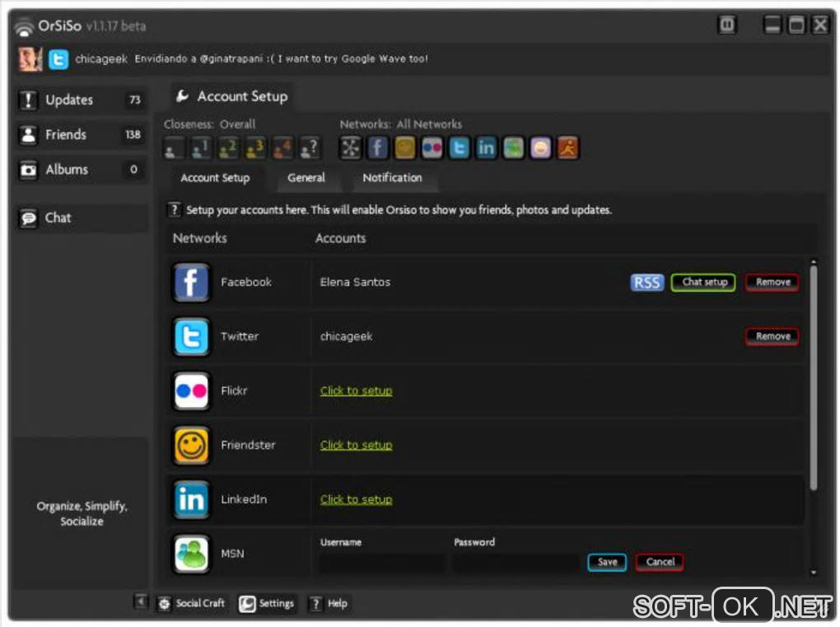
Task: Open Settings from the bottom bar
Action: coord(267,604)
